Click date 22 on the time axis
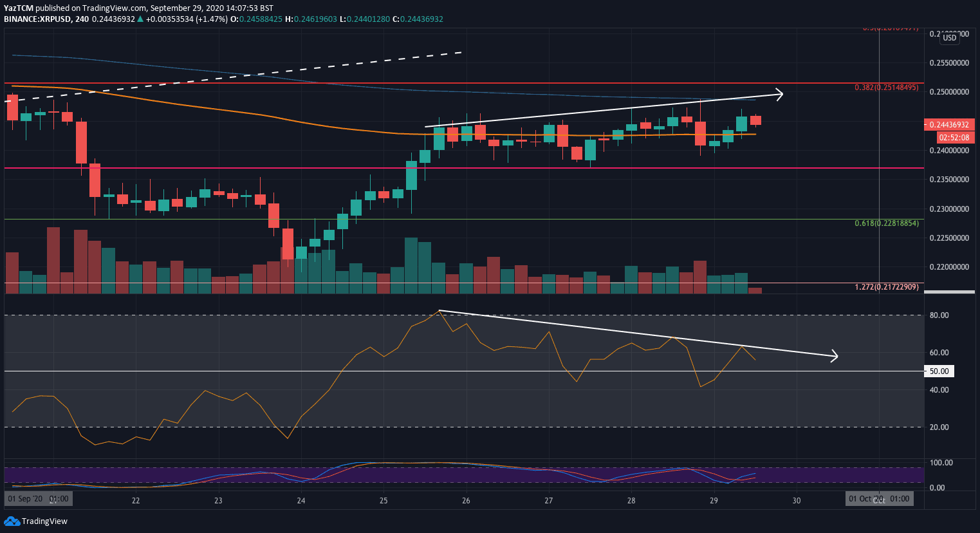The width and height of the screenshot is (980, 533). tap(136, 500)
